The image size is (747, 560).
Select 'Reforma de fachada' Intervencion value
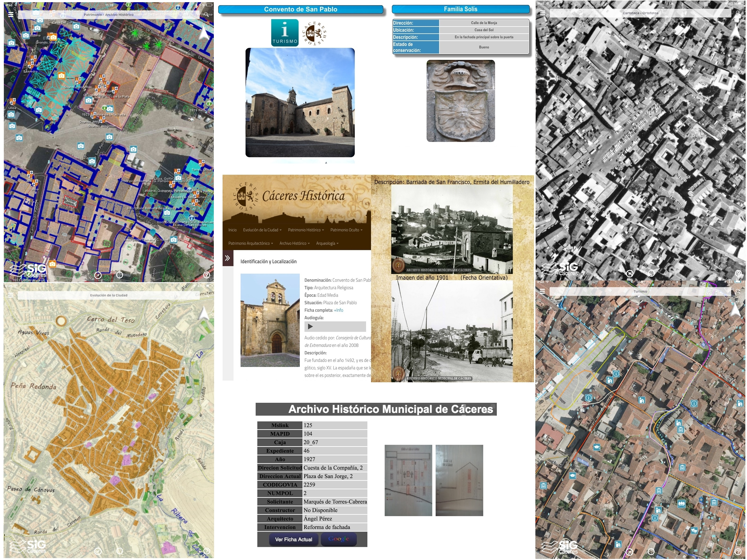pos(335,527)
